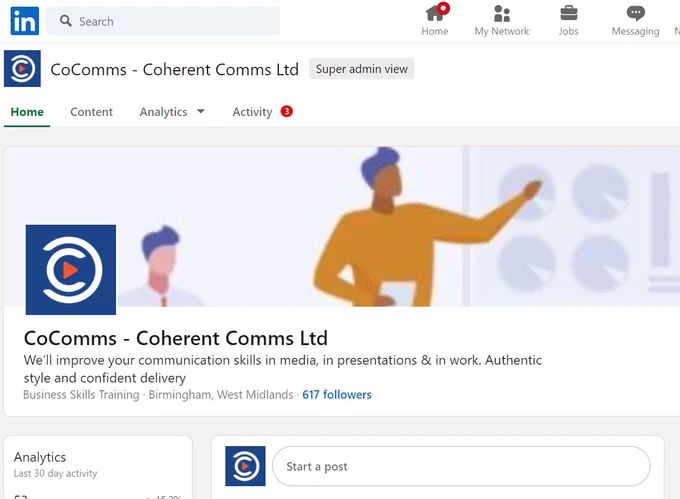Image resolution: width=680 pixels, height=499 pixels.
Task: Click the Super admin view badge
Action: pyautogui.click(x=362, y=69)
